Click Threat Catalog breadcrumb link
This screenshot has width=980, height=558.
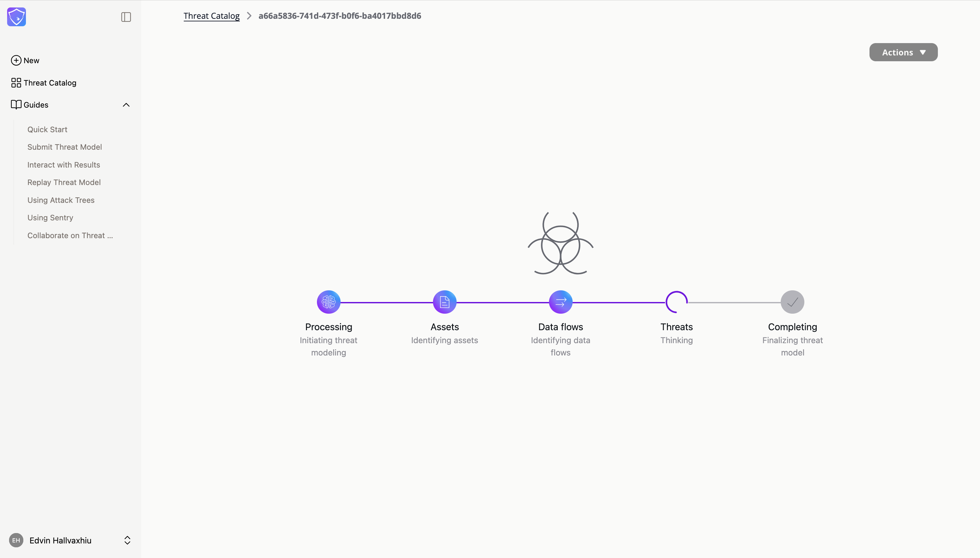[212, 16]
